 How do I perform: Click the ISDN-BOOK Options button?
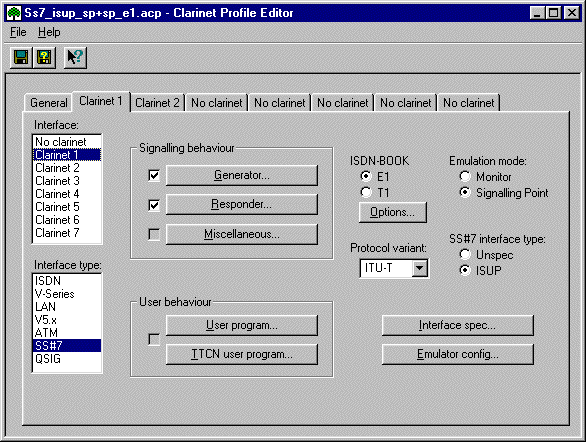click(392, 212)
